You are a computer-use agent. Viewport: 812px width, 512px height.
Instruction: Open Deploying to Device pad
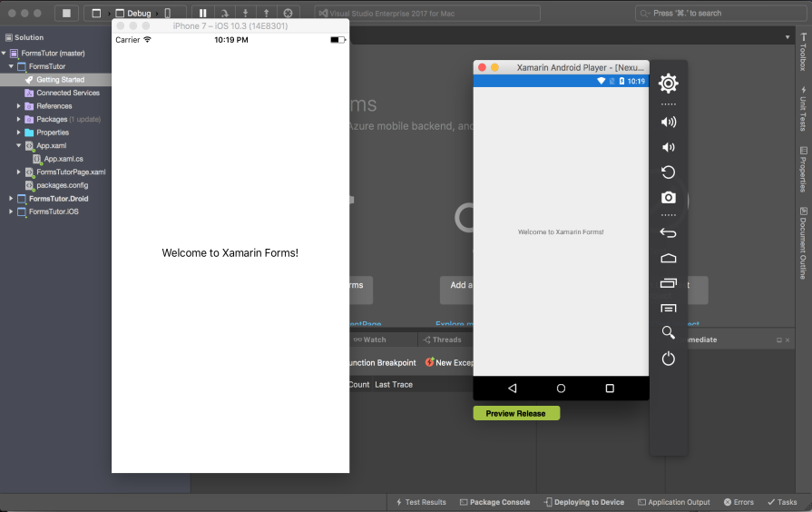point(583,502)
